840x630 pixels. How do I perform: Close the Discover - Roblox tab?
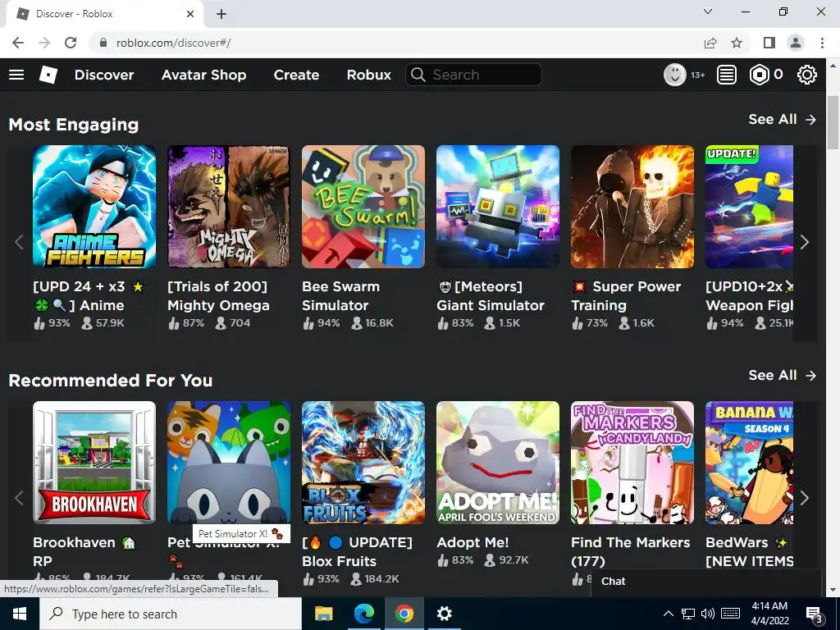(190, 14)
